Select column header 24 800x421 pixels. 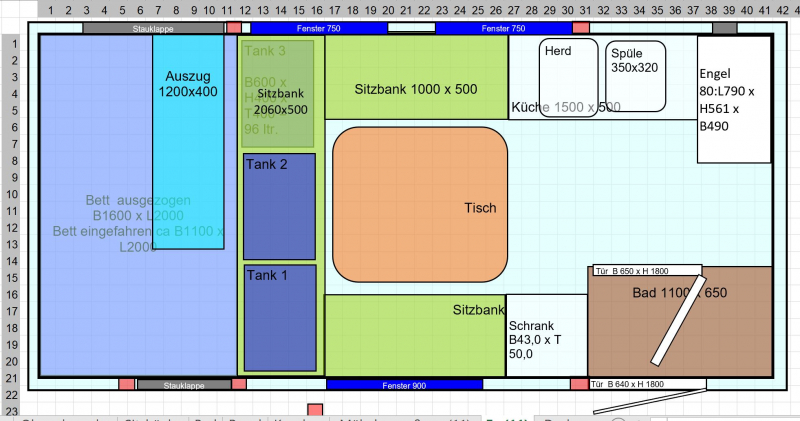[460, 10]
